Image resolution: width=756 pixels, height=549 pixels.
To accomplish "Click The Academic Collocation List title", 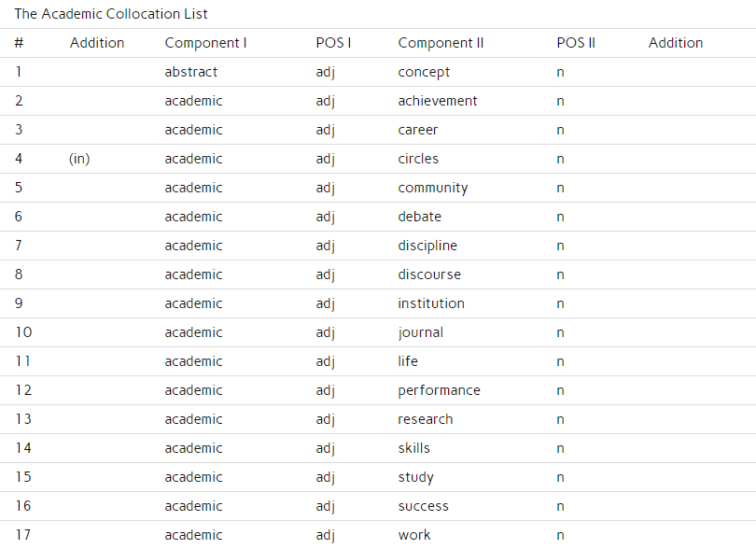I will pos(111,14).
